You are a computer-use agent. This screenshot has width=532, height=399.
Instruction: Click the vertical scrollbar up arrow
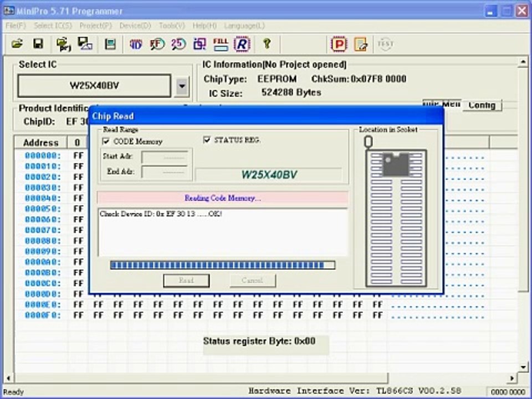pyautogui.click(x=523, y=62)
